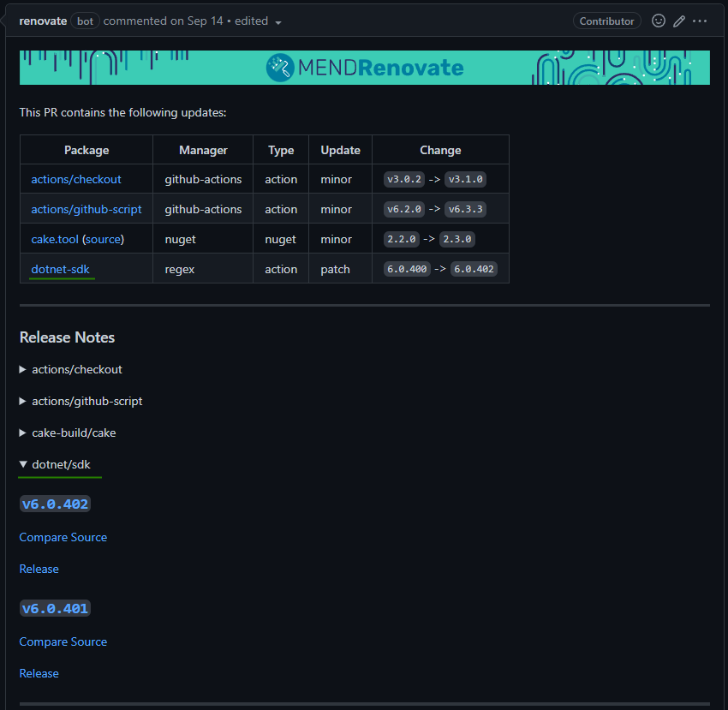Click the Package column header
Image resolution: width=728 pixels, height=710 pixels.
(87, 150)
